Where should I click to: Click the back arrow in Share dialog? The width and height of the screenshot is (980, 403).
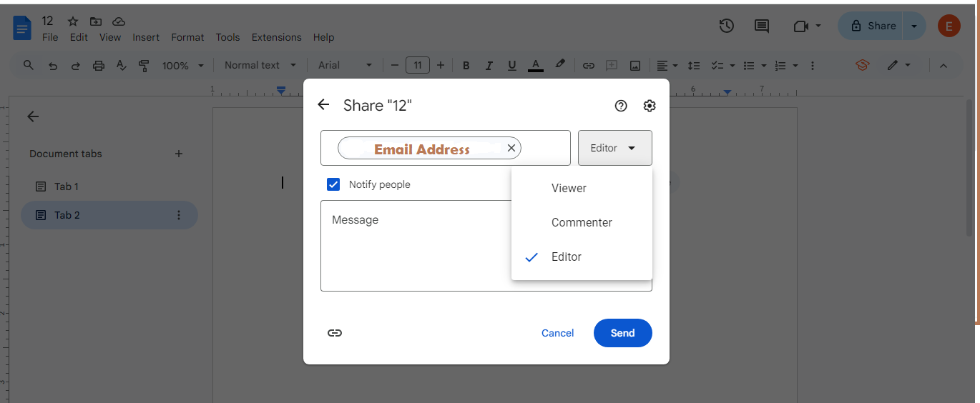[x=323, y=105]
